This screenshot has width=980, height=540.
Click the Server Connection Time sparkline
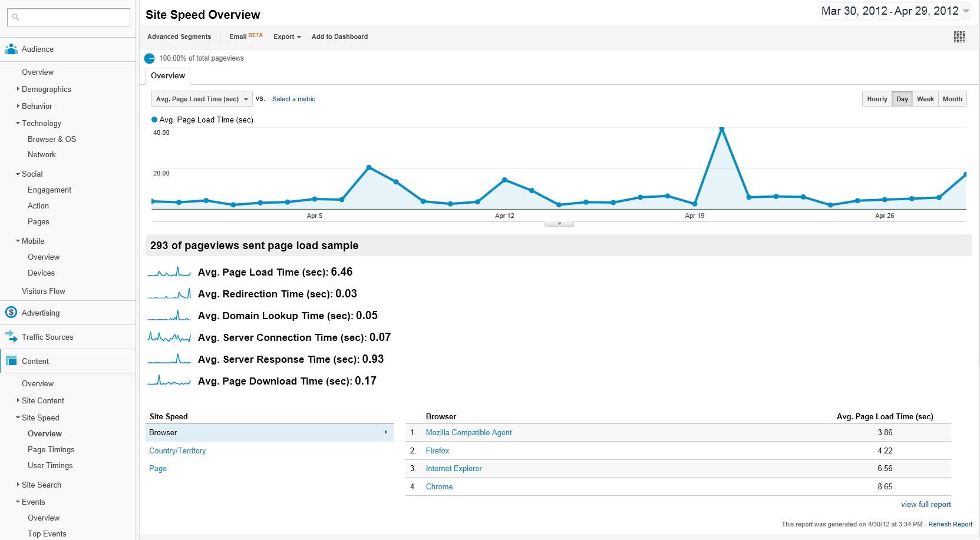click(169, 337)
